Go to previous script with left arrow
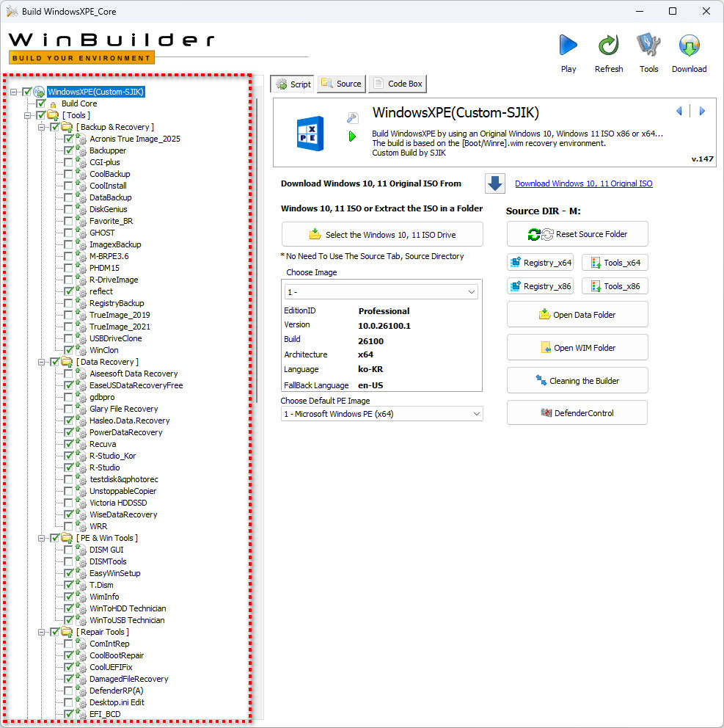Viewport: 724px width, 728px height. tap(679, 111)
